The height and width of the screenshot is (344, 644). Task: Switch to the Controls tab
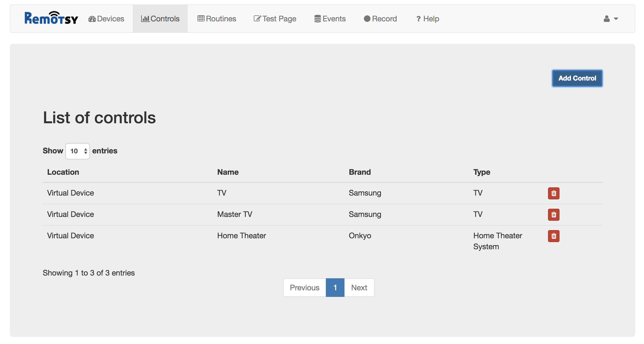pyautogui.click(x=160, y=19)
